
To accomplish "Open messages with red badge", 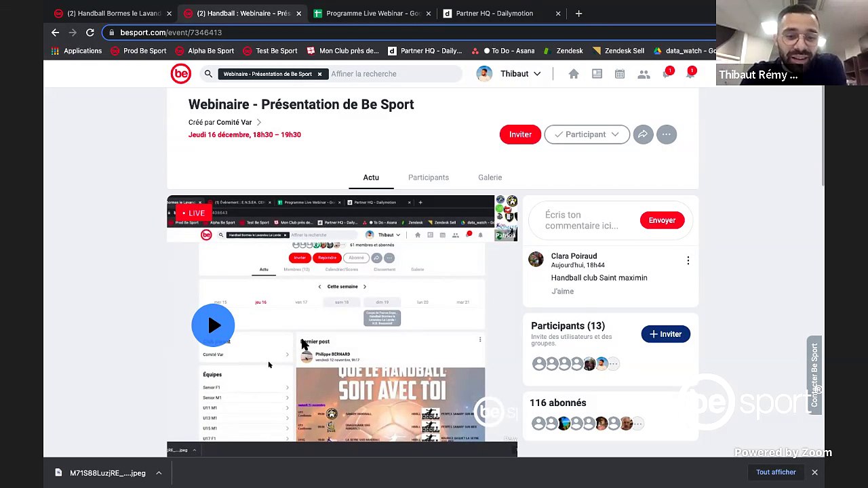I will 667,73.
